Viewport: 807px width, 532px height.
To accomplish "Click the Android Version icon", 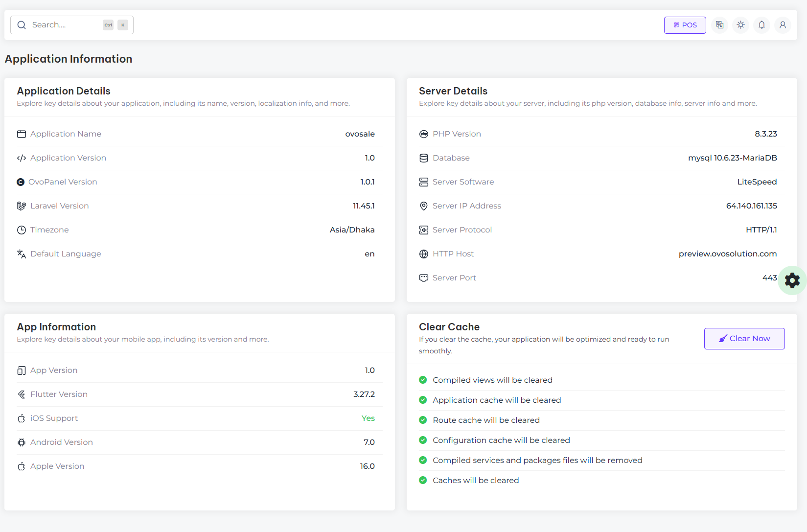I will click(x=22, y=442).
